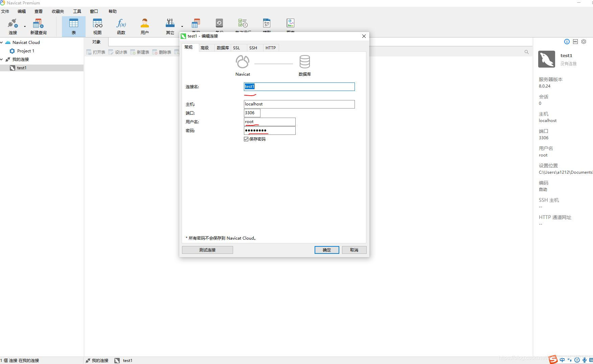Switch to the 常规 general tab

pos(189,47)
